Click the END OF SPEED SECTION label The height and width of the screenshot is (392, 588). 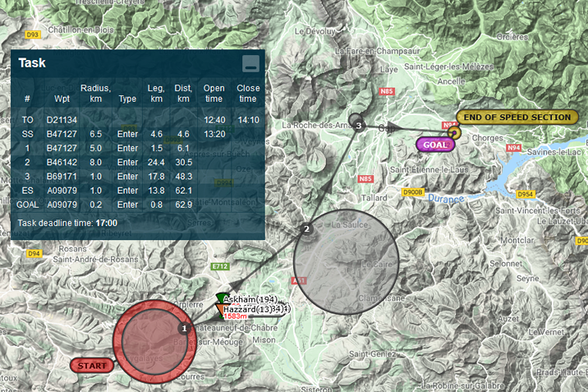[x=517, y=117]
